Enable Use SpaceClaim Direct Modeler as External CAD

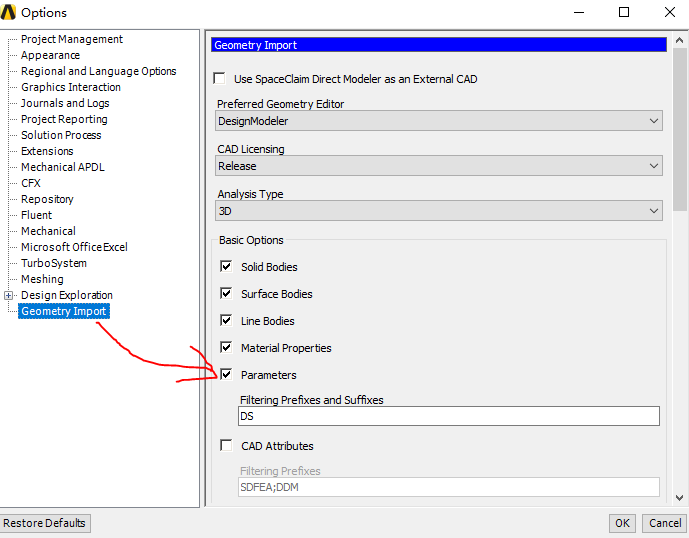click(219, 79)
